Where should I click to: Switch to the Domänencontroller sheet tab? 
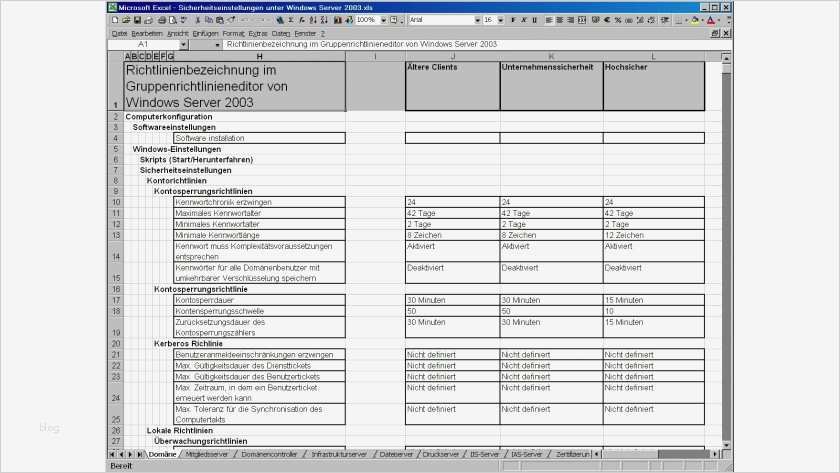point(269,454)
